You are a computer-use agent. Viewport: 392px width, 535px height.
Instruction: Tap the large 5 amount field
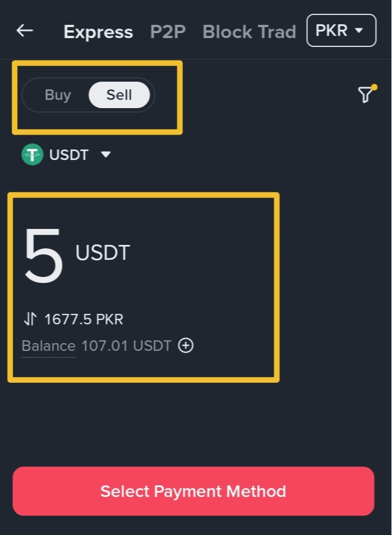[x=44, y=256]
